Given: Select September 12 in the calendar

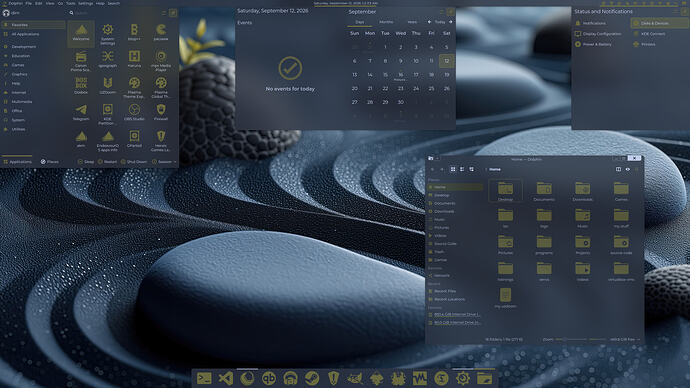Looking at the screenshot, I should coord(446,61).
